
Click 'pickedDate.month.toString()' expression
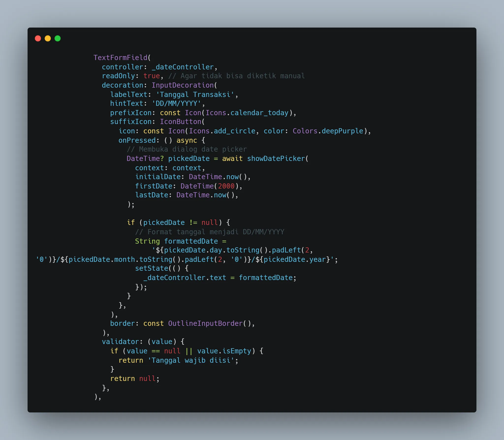point(125,259)
